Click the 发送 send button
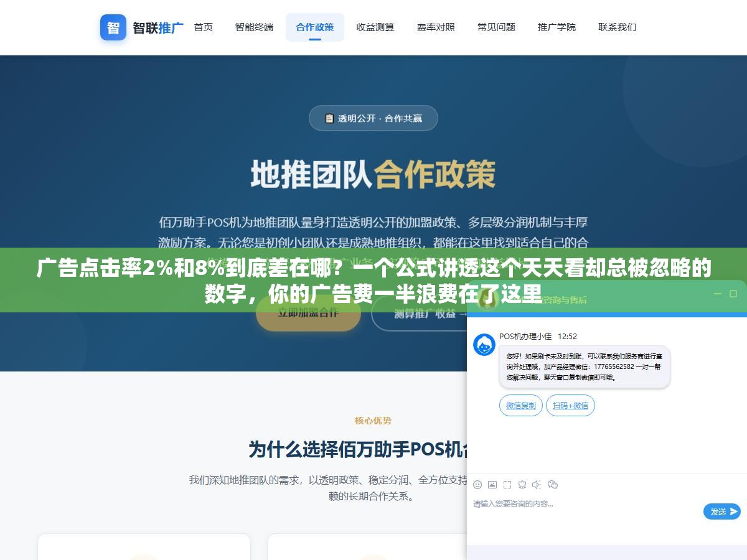747x560 pixels. tap(722, 511)
